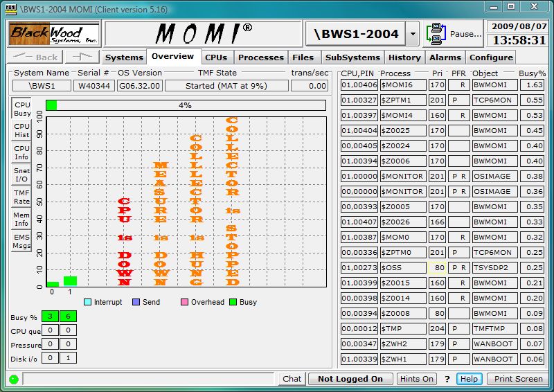554x392 pixels.
Task: Click the Not Logged On button
Action: (350, 379)
